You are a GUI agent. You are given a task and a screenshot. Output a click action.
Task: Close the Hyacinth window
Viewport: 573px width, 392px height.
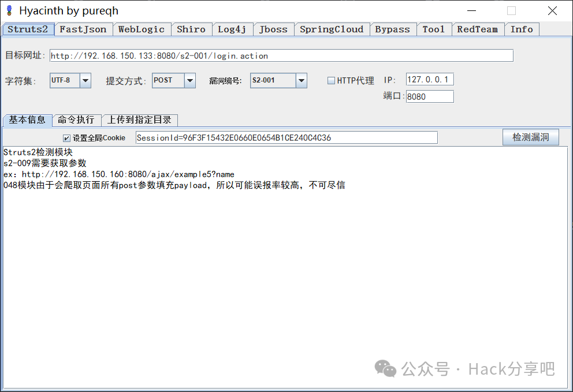553,10
